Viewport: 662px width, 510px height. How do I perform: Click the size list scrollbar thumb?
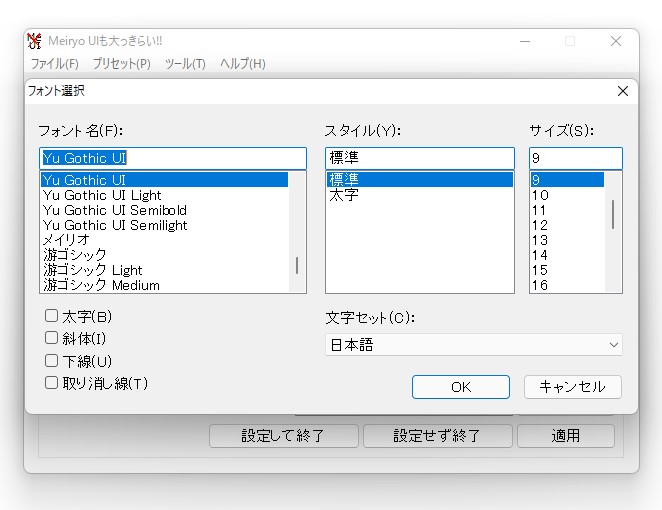tap(613, 214)
